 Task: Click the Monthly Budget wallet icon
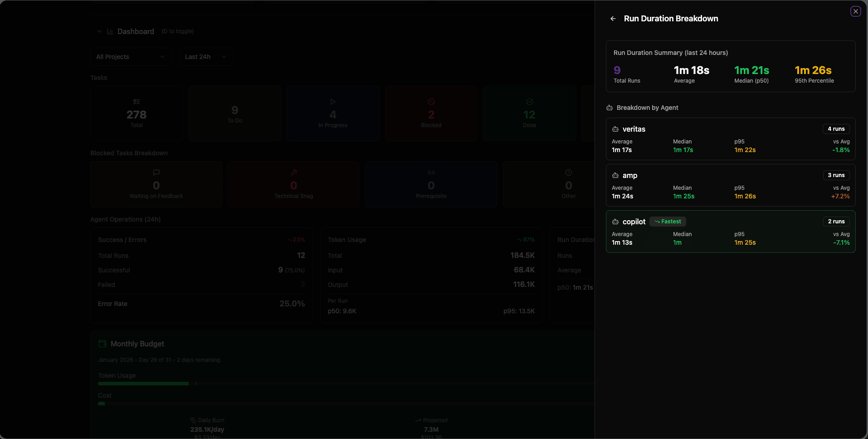(102, 344)
